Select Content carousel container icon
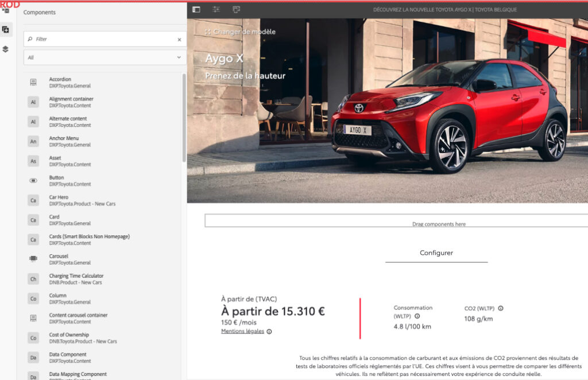This screenshot has height=380, width=588. pyautogui.click(x=33, y=318)
